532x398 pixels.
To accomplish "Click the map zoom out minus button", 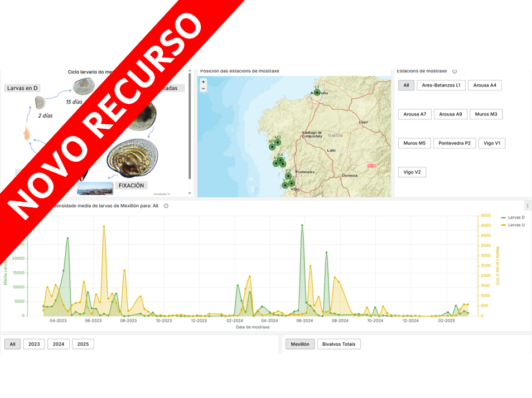I will (x=203, y=89).
